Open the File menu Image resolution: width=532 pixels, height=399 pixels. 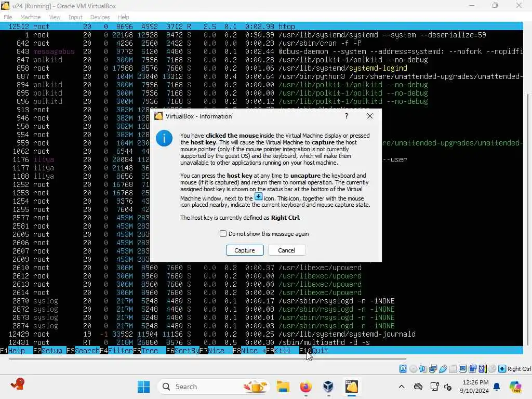pyautogui.click(x=8, y=17)
